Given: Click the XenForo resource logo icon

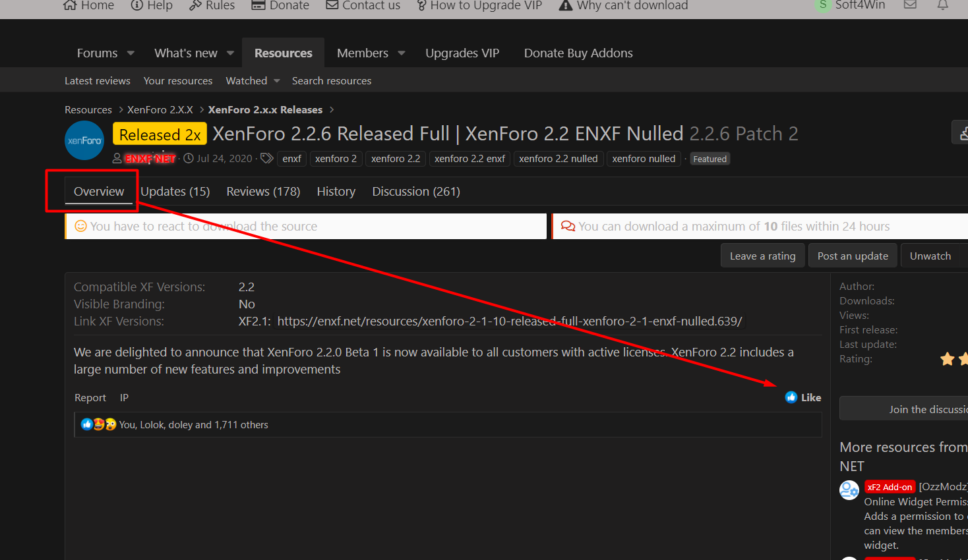Looking at the screenshot, I should point(84,140).
